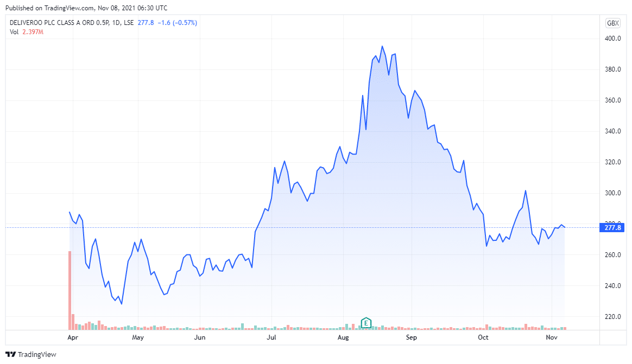Click the 240.0 price axis label
Screen dimensions: 632x364
click(x=612, y=286)
